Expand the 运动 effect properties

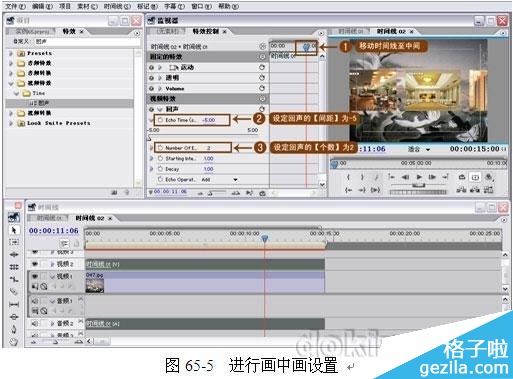[x=160, y=67]
